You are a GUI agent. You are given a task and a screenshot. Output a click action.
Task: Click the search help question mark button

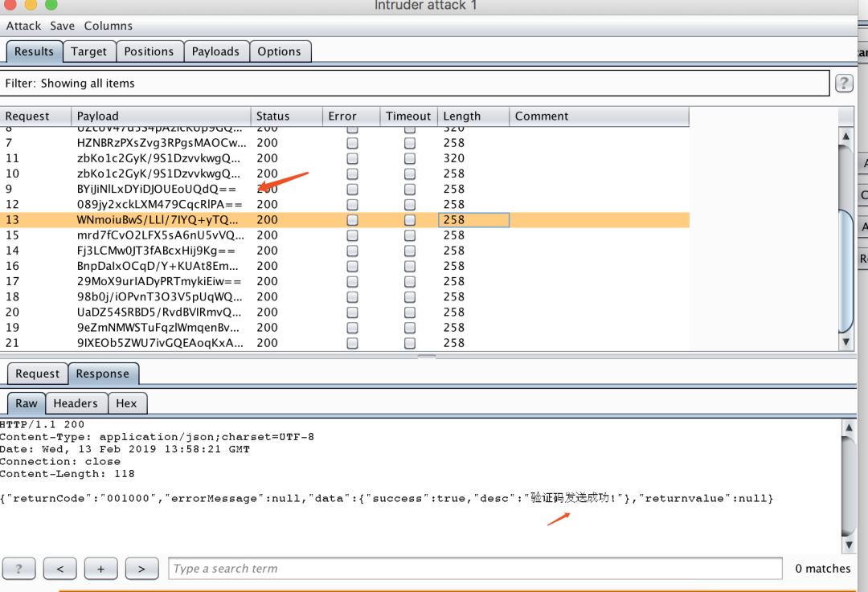click(19, 569)
